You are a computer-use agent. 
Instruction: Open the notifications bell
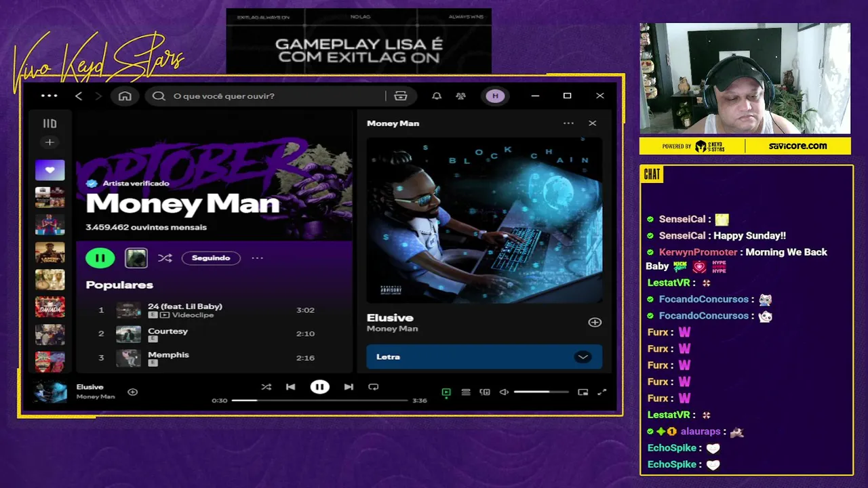437,96
